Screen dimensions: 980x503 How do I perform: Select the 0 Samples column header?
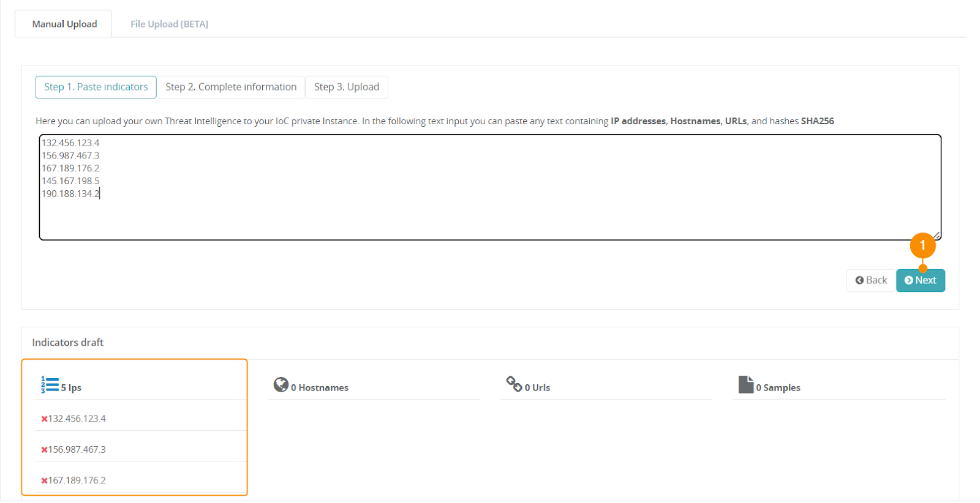(x=778, y=388)
